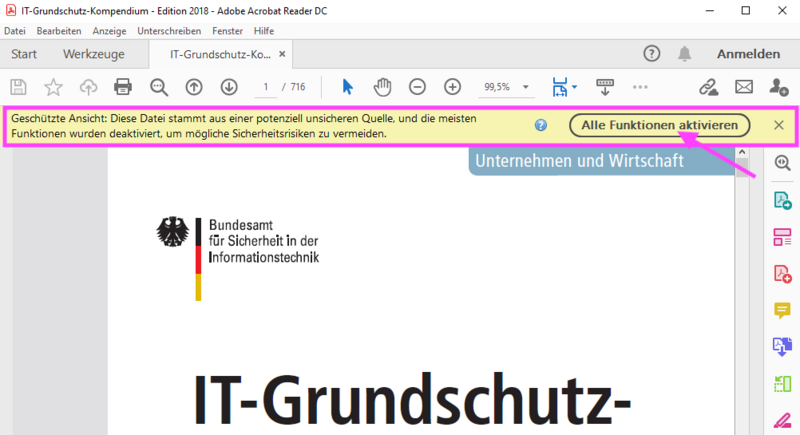Click the Save (floppy disk) toolbar icon

(x=18, y=87)
